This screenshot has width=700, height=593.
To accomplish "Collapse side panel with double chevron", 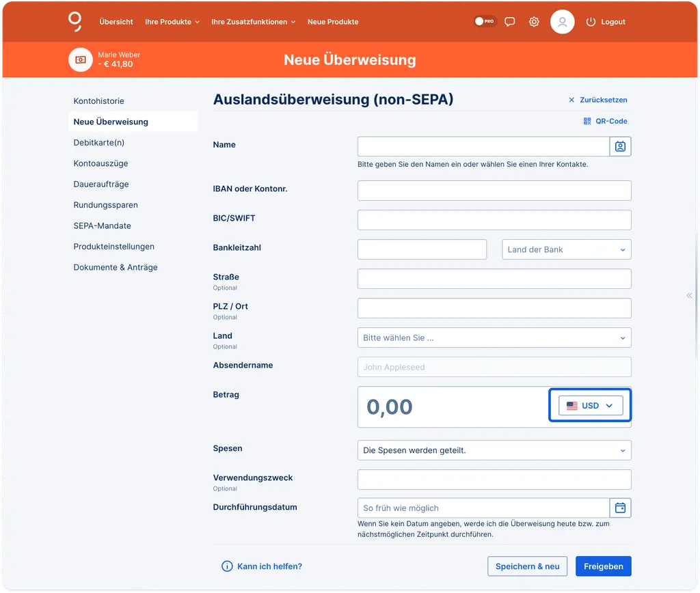I will coord(689,295).
